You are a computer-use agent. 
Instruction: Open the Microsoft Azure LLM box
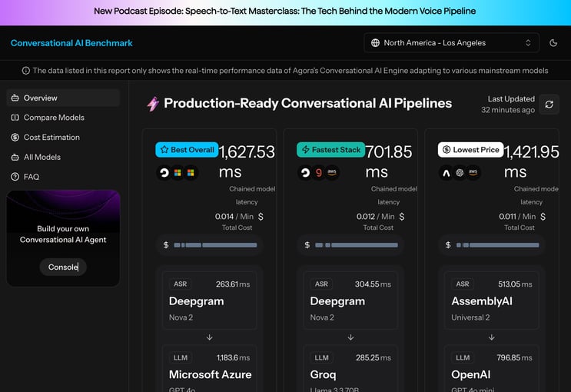pos(209,369)
